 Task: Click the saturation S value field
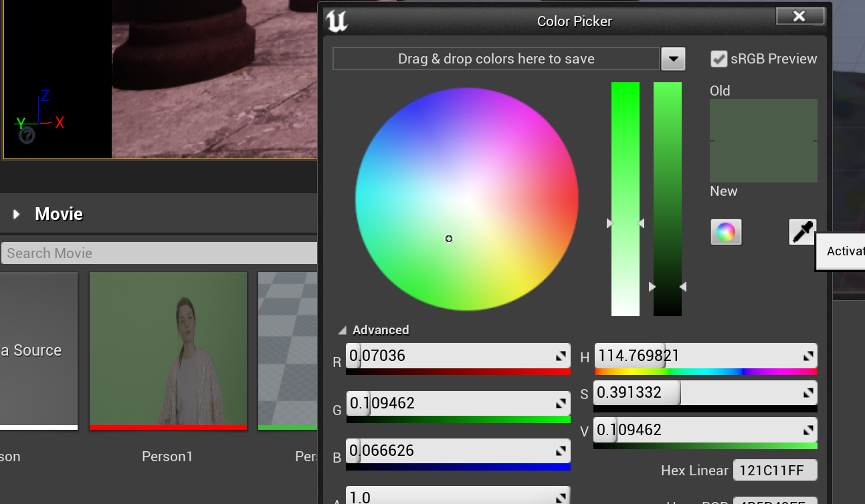(705, 393)
